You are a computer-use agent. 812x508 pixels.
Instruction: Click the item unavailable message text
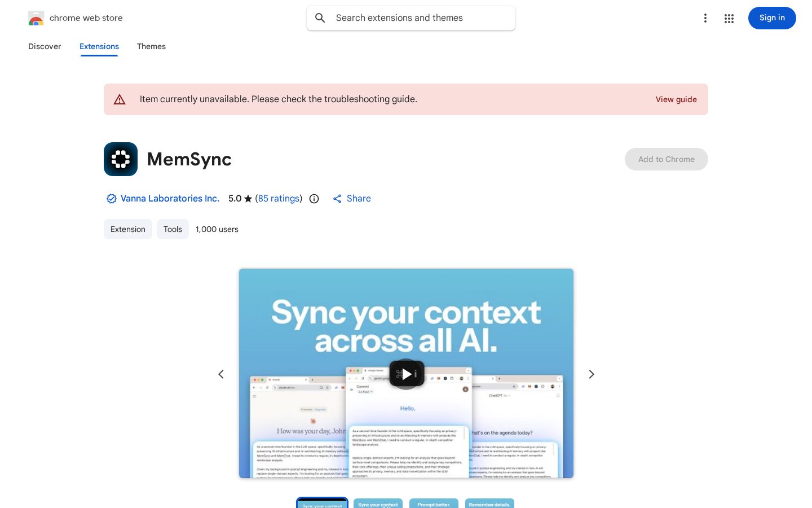[279, 99]
